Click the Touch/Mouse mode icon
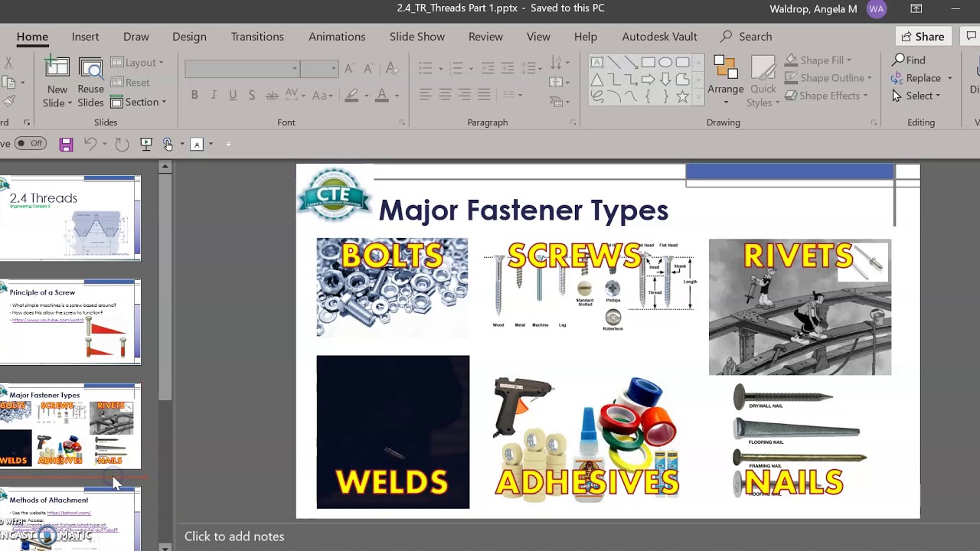 (x=168, y=144)
